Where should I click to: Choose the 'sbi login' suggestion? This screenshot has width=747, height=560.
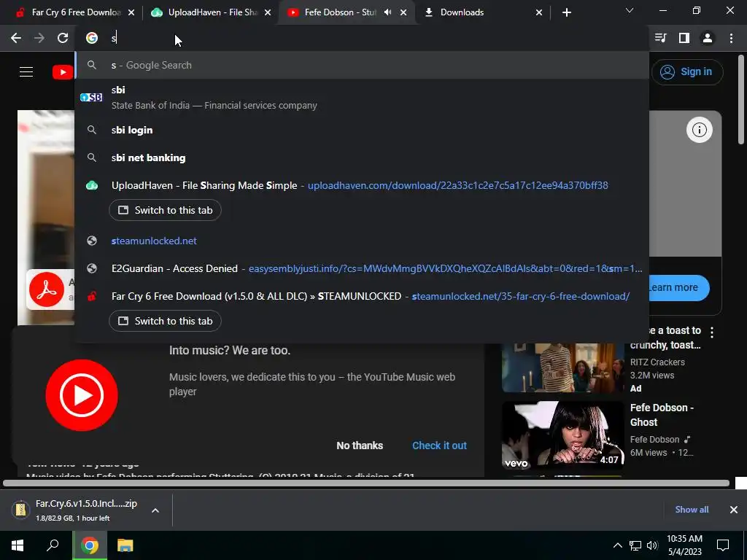coord(362,130)
